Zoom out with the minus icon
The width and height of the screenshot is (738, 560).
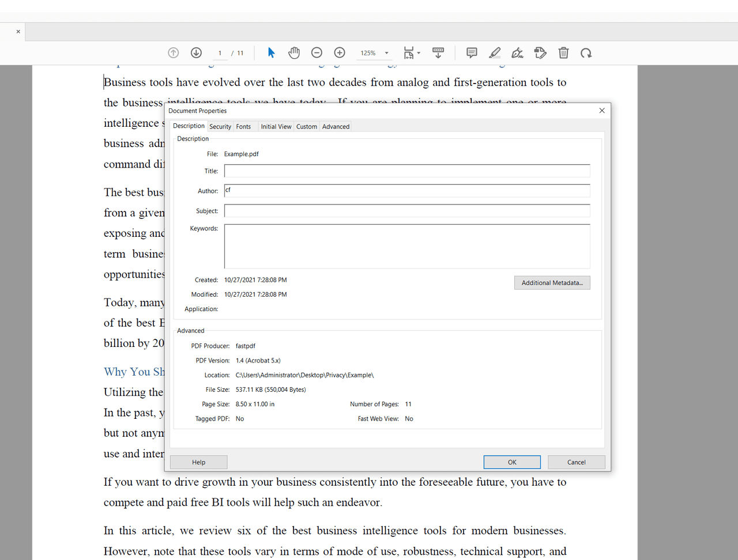[x=317, y=52]
